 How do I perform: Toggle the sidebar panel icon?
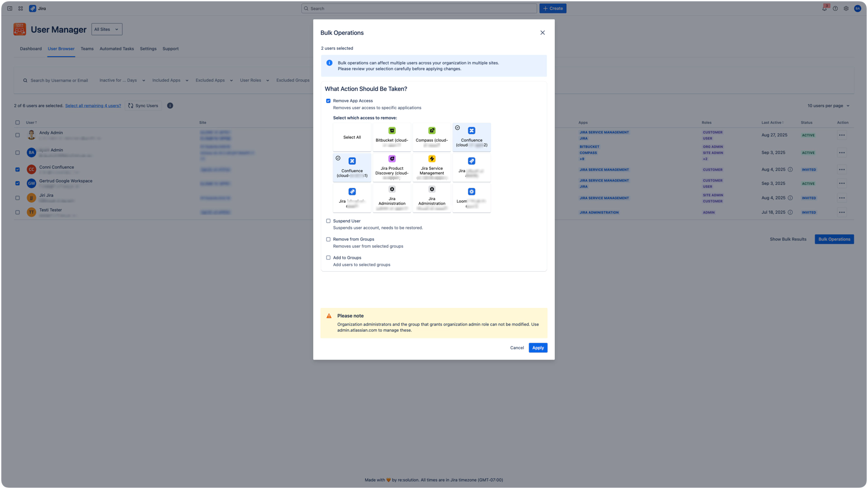point(10,9)
